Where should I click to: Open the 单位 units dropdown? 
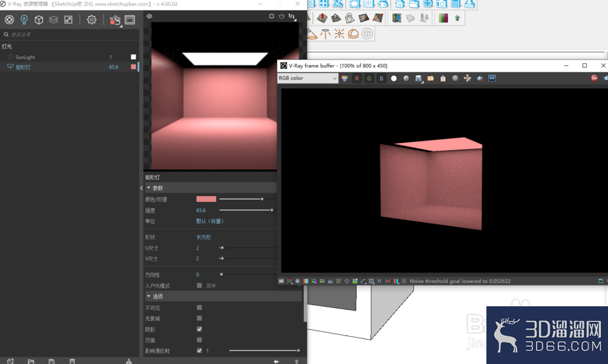click(x=210, y=221)
